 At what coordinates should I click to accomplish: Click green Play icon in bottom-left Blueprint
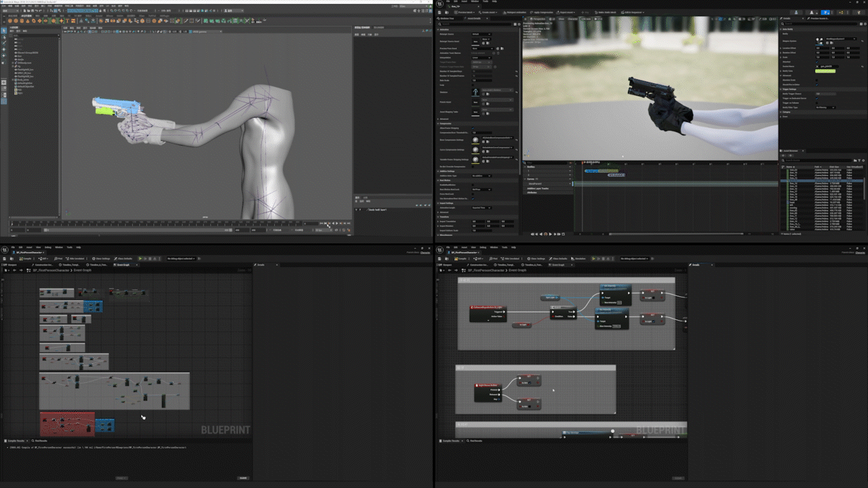point(140,259)
